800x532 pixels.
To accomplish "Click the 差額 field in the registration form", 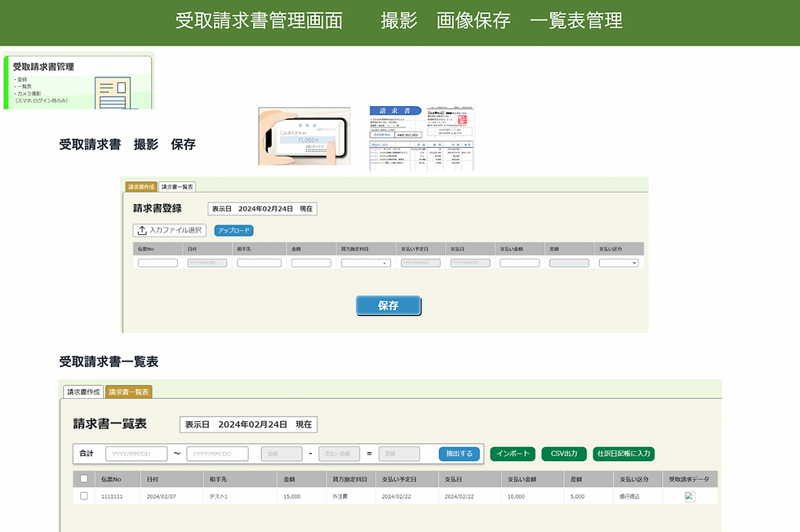I will click(x=569, y=264).
